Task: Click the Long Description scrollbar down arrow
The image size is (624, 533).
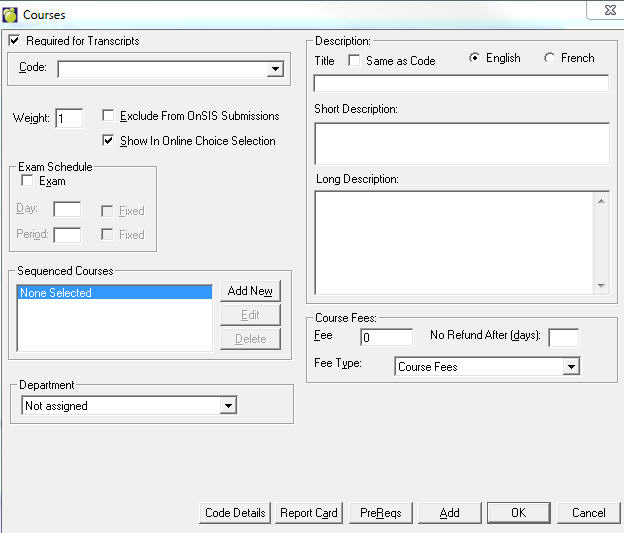Action: coord(601,285)
